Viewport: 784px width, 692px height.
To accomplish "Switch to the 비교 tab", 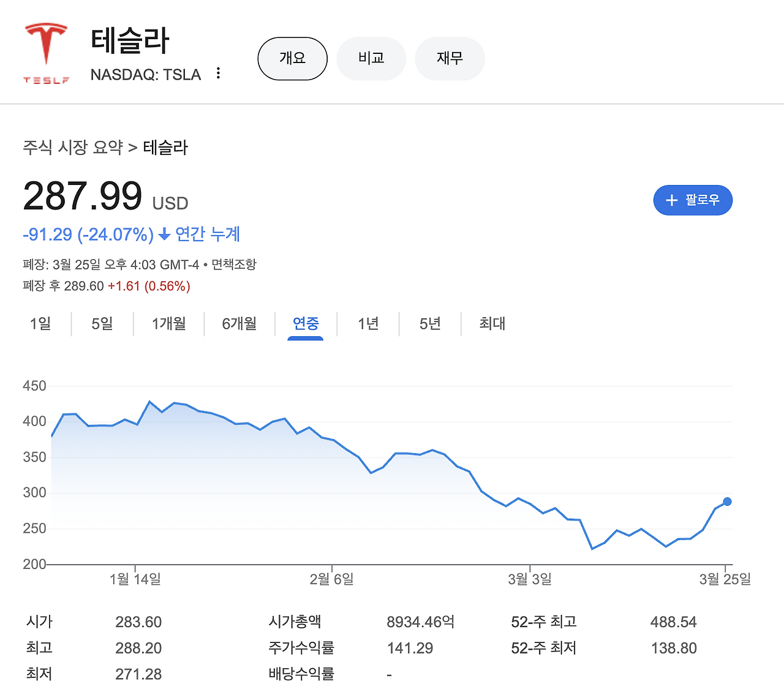I will pyautogui.click(x=371, y=58).
